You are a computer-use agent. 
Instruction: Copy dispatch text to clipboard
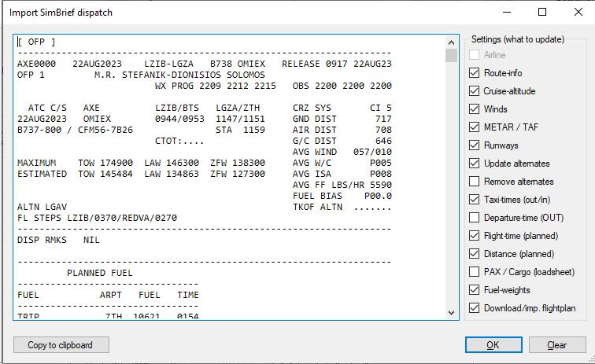[61, 345]
